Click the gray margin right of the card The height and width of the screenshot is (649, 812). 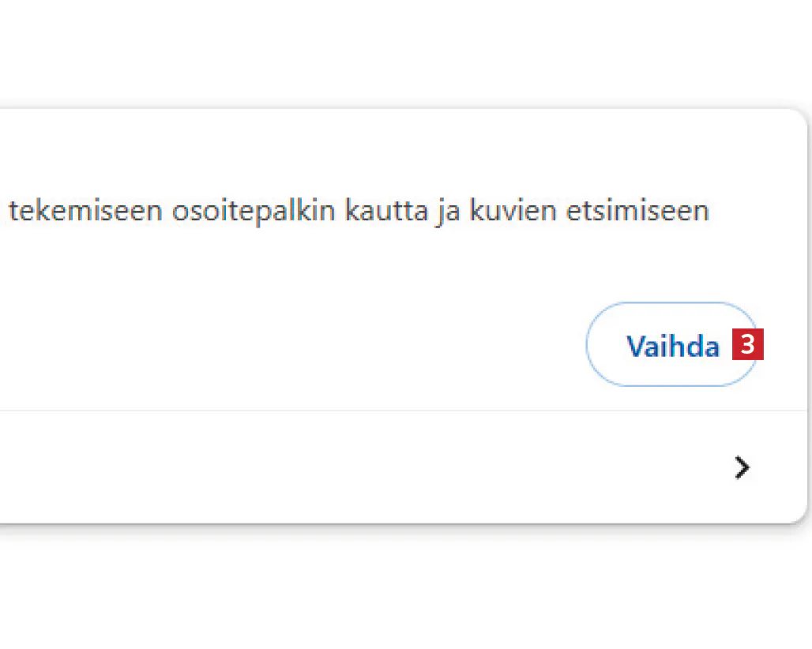[810, 316]
